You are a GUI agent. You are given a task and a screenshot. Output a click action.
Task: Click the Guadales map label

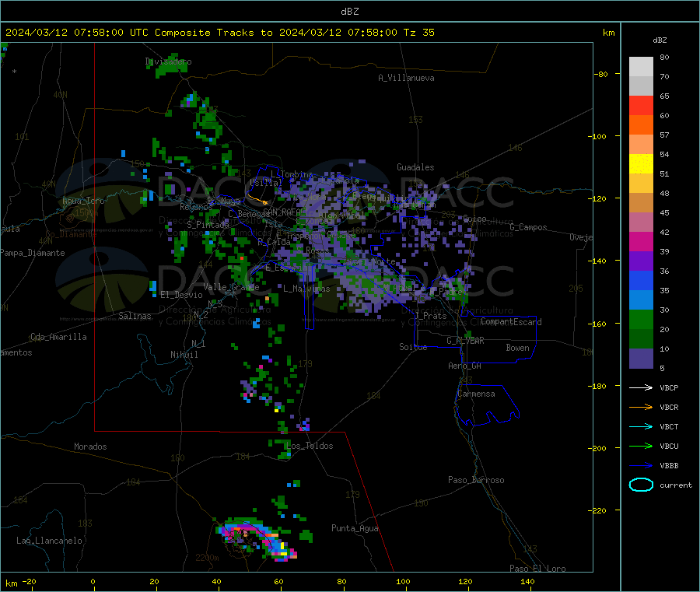click(x=415, y=167)
